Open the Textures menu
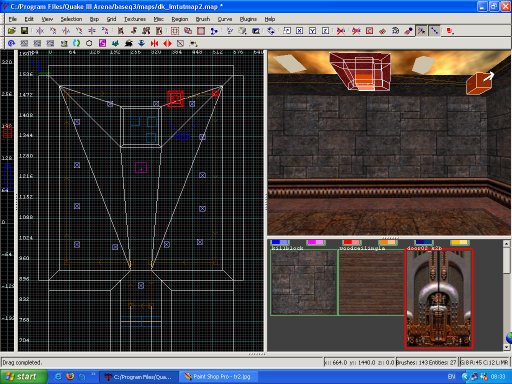The width and height of the screenshot is (512, 384). tap(135, 19)
